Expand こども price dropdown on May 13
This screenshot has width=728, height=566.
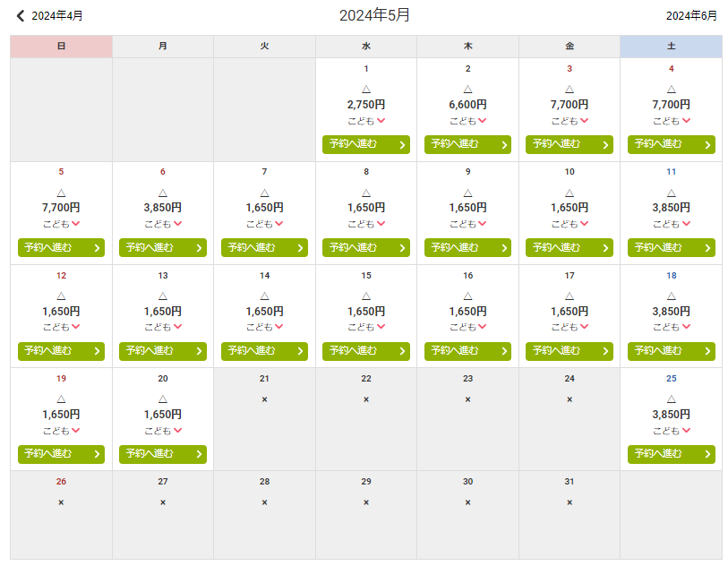[164, 327]
